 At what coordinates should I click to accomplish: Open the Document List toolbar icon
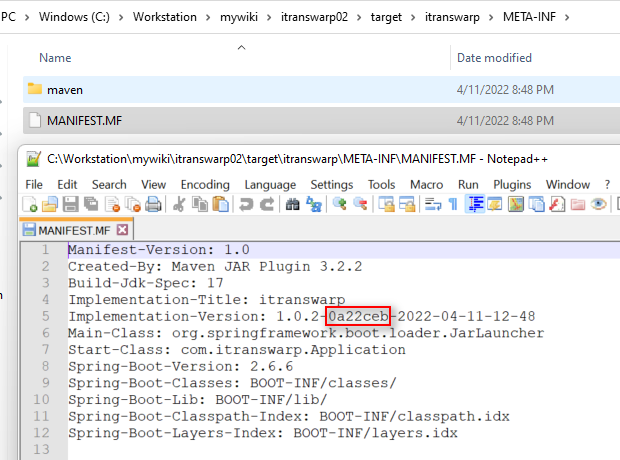[537, 204]
